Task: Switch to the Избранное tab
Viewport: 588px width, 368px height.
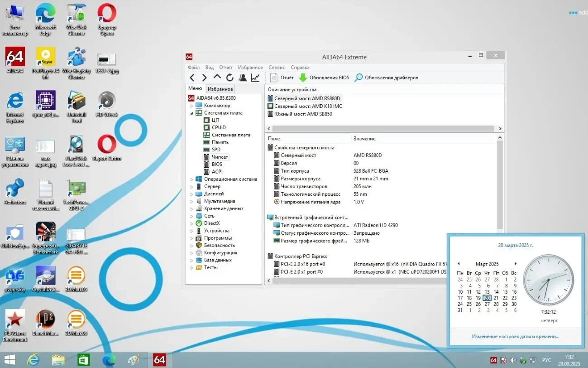Action: click(220, 89)
